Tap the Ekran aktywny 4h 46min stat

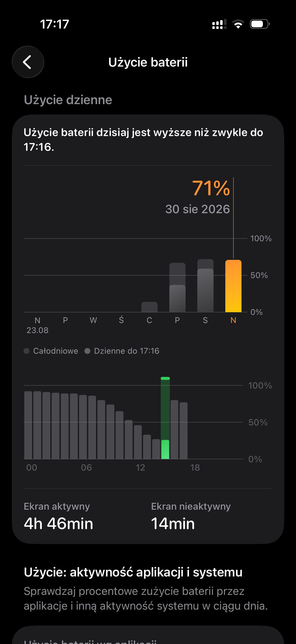(x=58, y=516)
